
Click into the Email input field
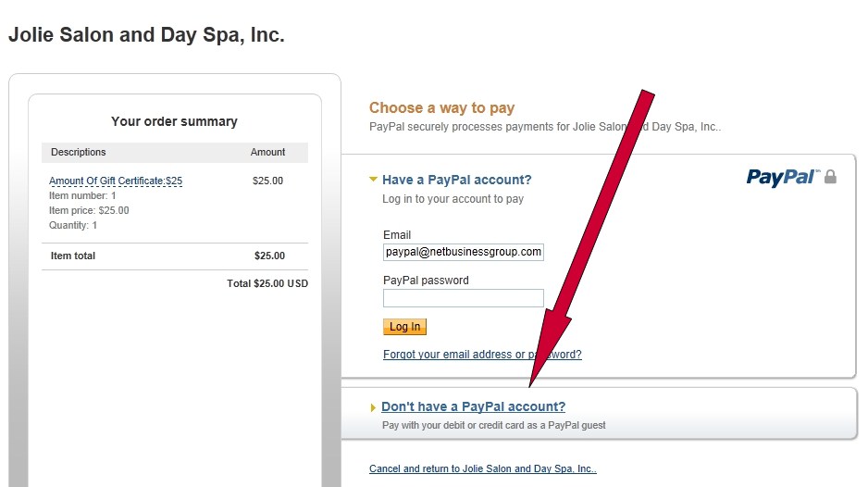coord(464,252)
